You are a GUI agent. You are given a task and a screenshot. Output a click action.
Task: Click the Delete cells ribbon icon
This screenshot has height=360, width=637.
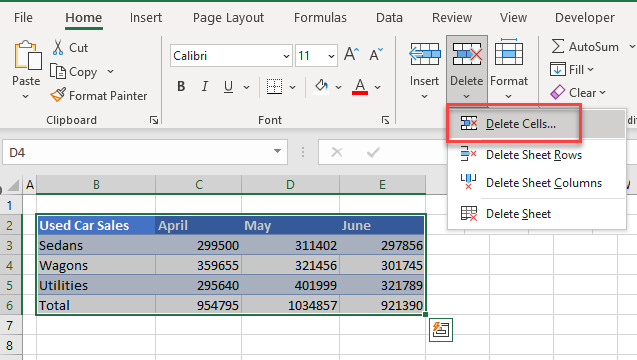point(467,54)
